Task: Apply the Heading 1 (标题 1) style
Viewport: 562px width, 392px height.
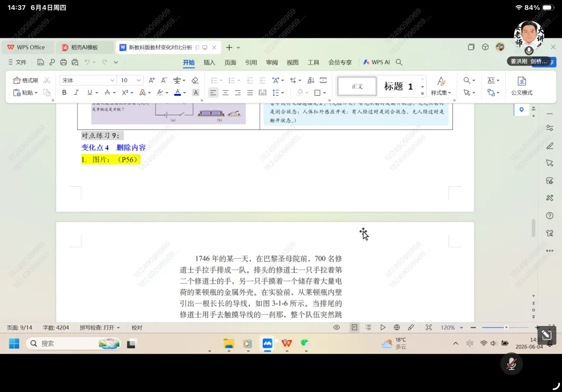Action: click(399, 86)
